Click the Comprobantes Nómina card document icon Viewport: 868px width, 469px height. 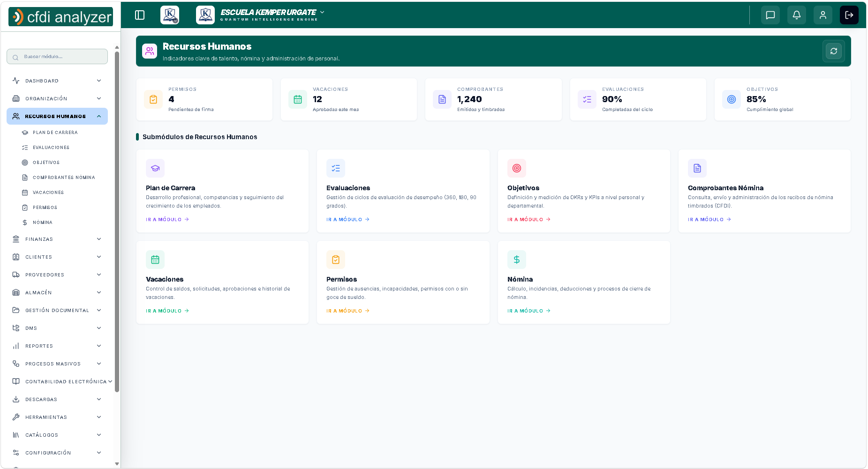pos(697,168)
